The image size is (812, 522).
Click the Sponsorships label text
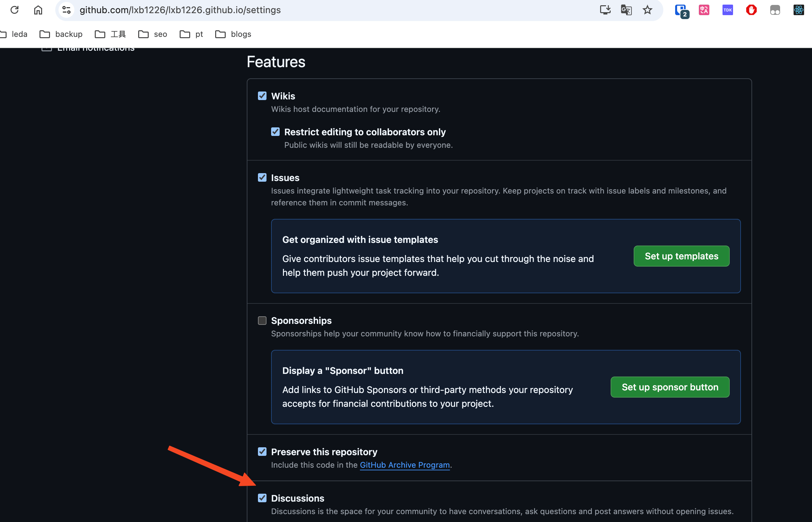(x=301, y=321)
